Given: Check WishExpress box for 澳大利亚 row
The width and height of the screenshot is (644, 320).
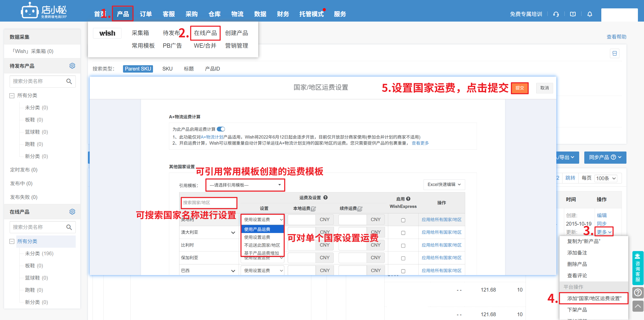Looking at the screenshot, I should (403, 233).
